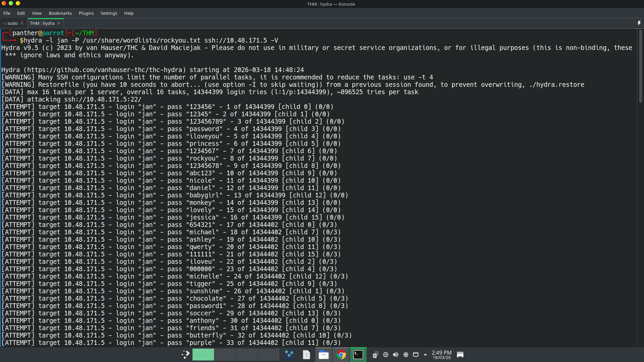Click the unknown file question-mark icon
Screen dimensions: 644x362
[x=306, y=355]
